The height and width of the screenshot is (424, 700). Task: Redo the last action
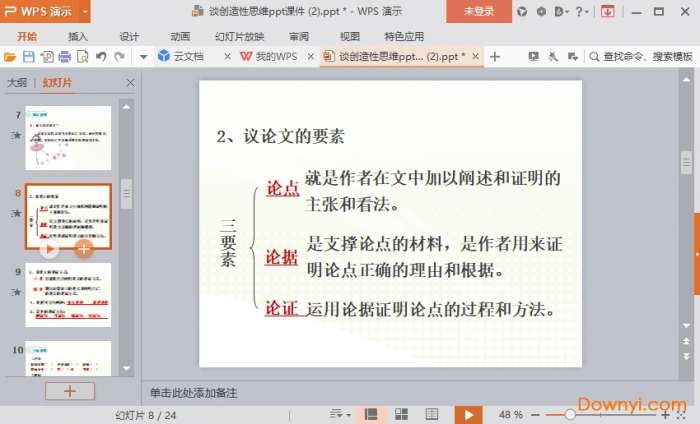[119, 57]
